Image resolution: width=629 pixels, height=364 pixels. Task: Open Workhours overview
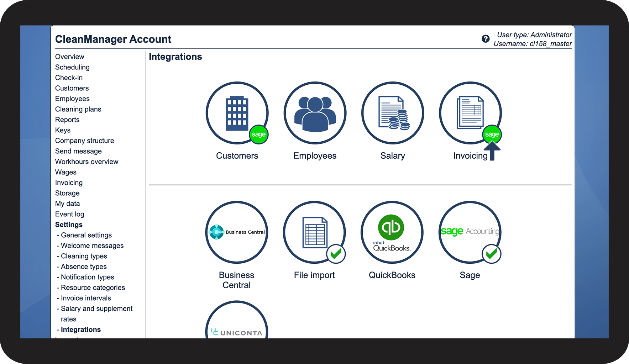(x=87, y=162)
